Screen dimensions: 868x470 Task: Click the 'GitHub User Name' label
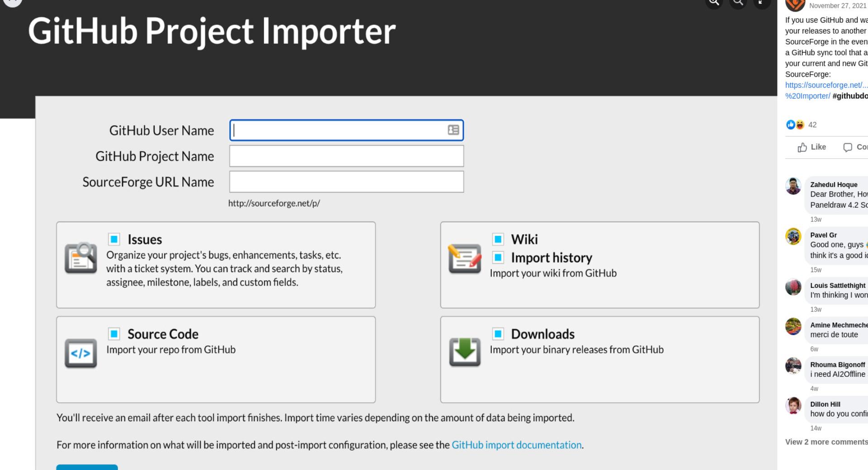pos(161,131)
